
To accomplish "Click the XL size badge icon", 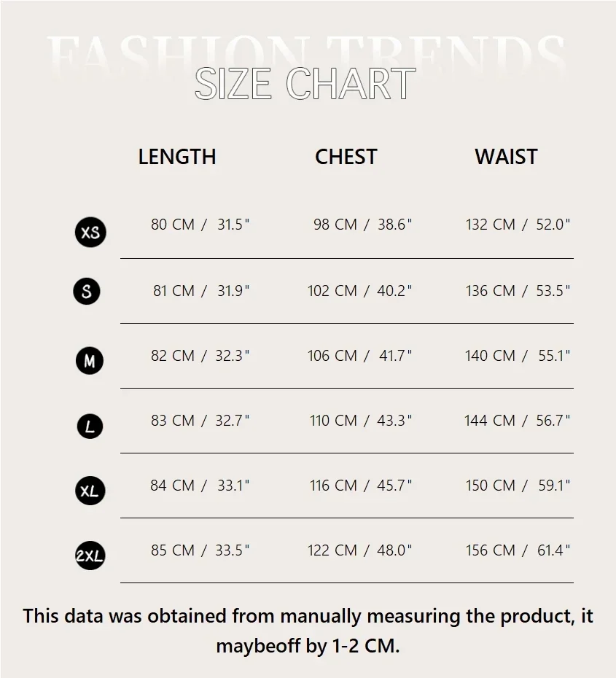I will pyautogui.click(x=90, y=491).
